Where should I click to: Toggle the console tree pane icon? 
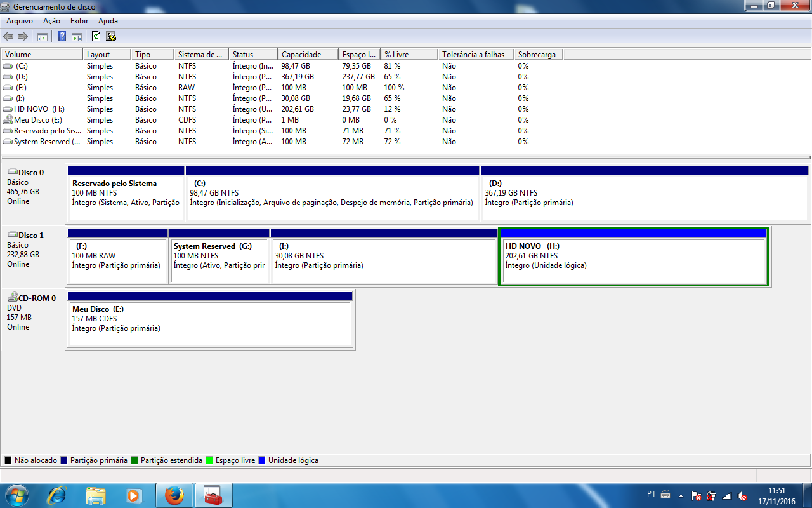point(43,36)
